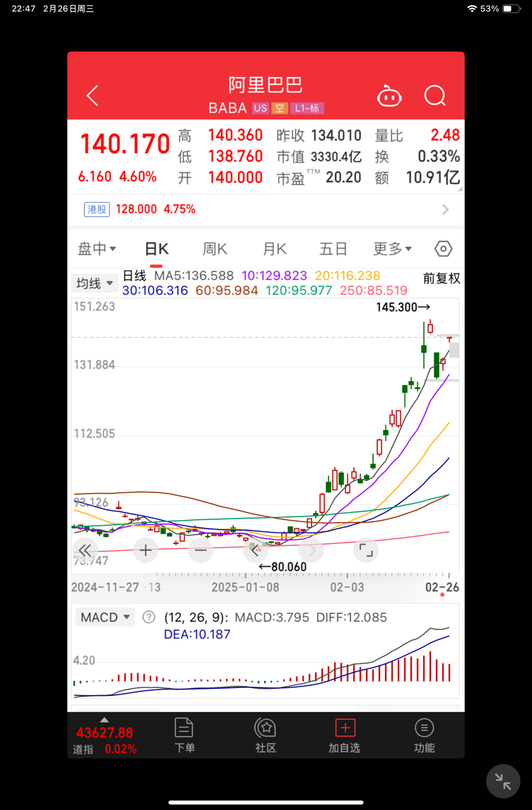Screen dimensions: 532x810
Task: Toggle 前复权 adjustment mode
Action: [x=442, y=279]
